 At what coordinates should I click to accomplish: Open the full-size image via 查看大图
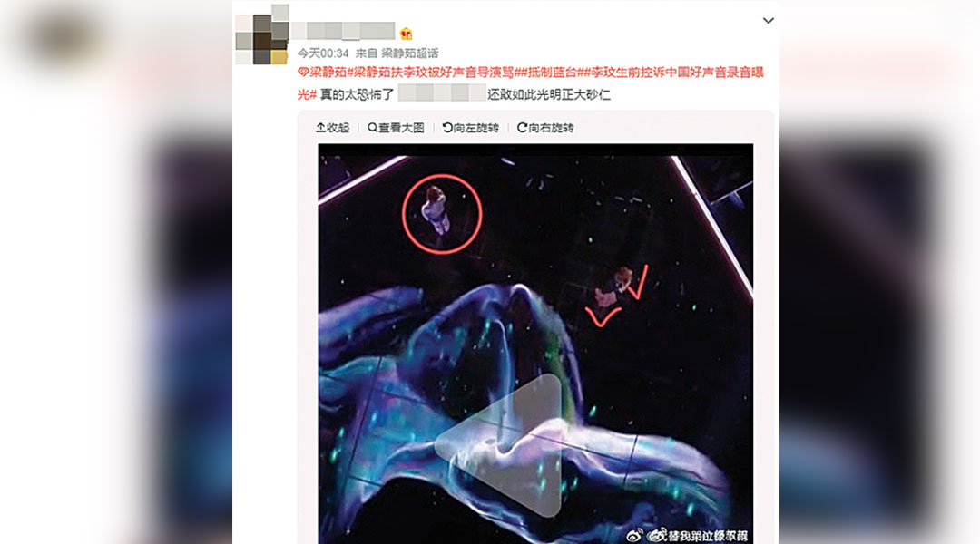coord(396,128)
